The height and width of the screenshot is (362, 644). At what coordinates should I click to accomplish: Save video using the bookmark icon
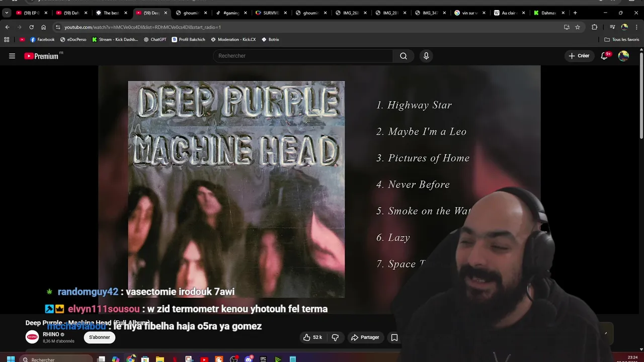coord(394,337)
